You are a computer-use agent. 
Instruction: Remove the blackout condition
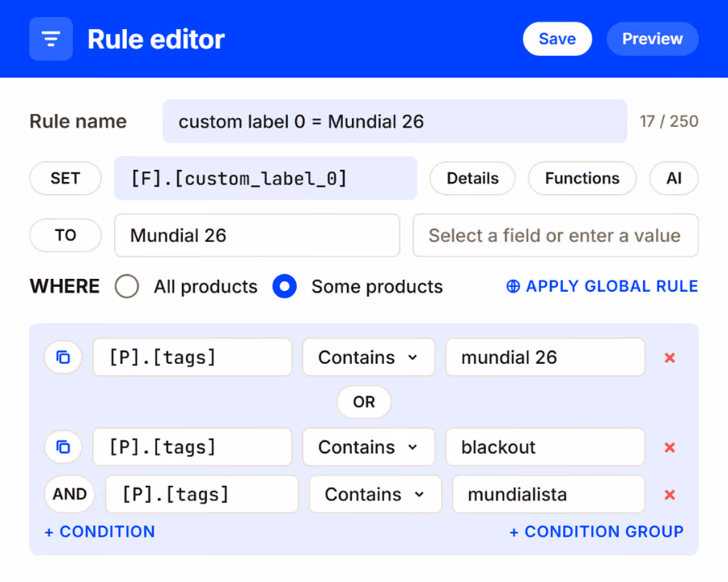pyautogui.click(x=670, y=447)
